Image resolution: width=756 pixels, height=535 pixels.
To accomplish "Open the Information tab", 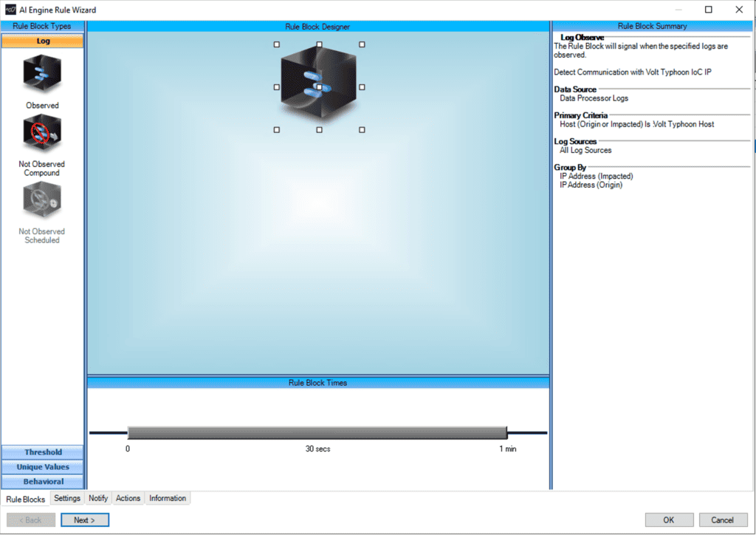I will pyautogui.click(x=168, y=498).
